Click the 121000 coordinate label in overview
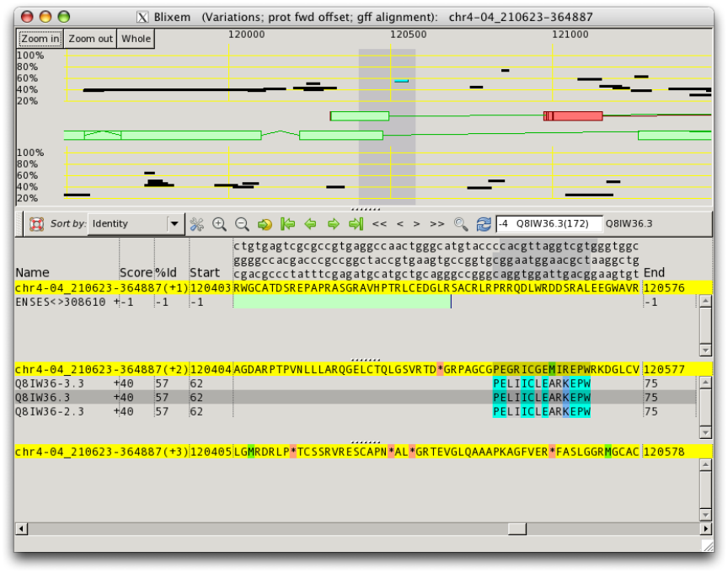 coord(570,35)
